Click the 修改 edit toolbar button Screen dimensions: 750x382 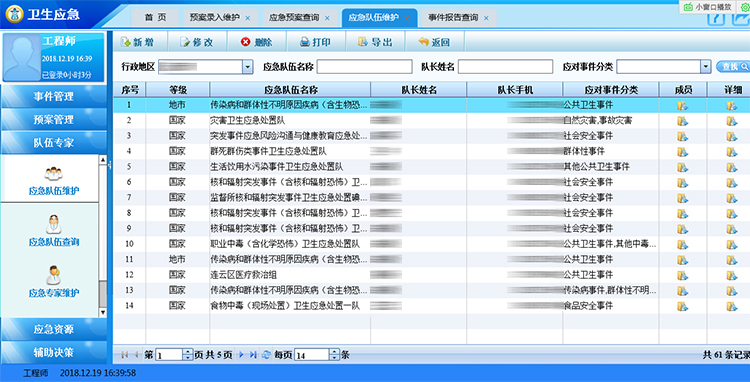click(x=196, y=42)
